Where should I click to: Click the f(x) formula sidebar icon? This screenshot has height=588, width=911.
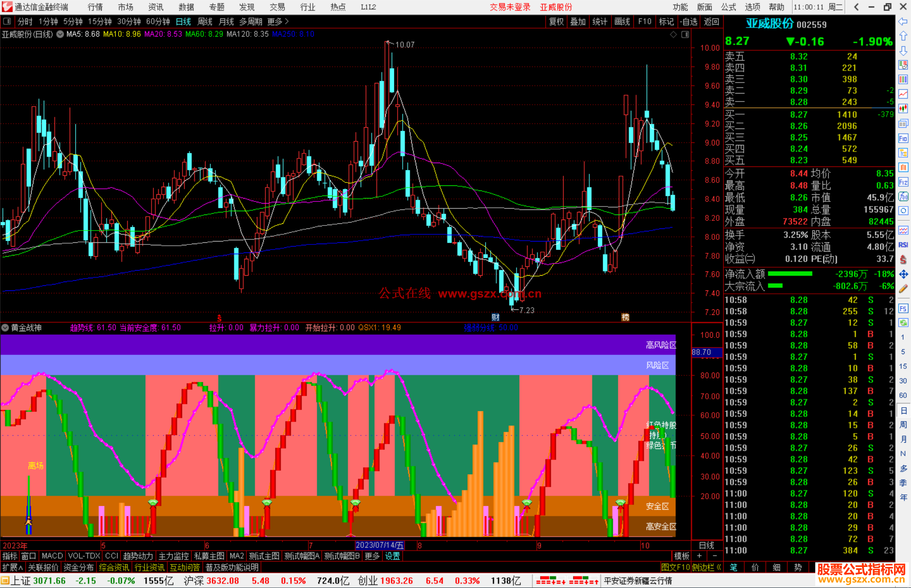point(903,196)
